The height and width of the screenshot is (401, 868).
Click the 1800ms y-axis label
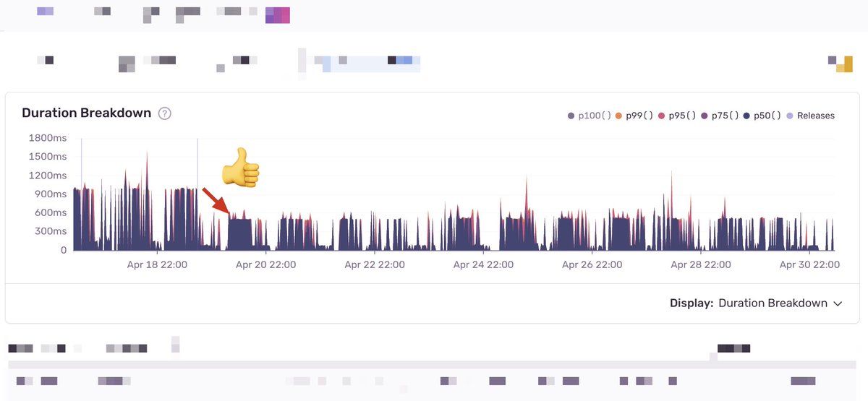tap(48, 137)
